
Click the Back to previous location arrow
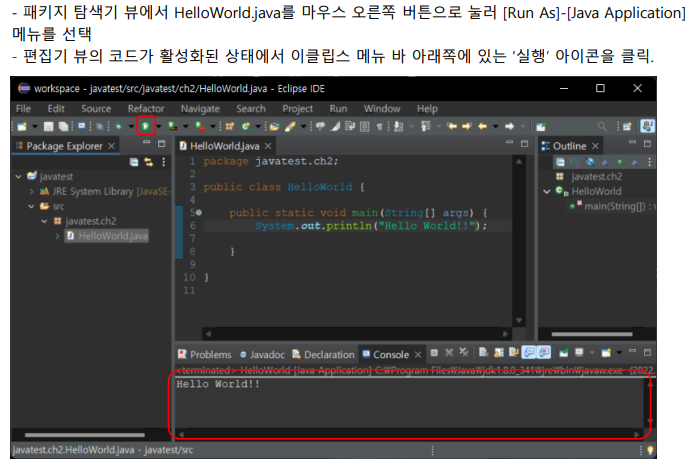click(482, 126)
